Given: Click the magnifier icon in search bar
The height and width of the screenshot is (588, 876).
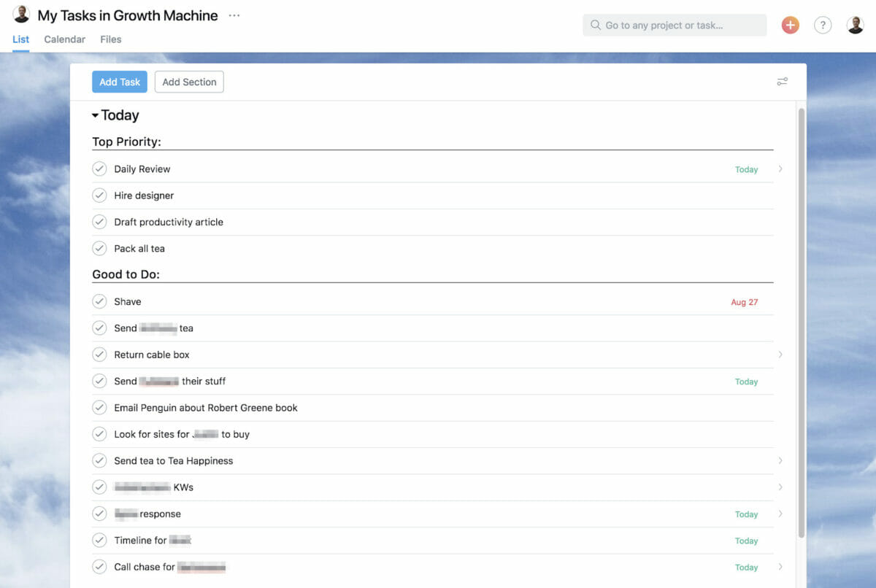Looking at the screenshot, I should pyautogui.click(x=596, y=25).
